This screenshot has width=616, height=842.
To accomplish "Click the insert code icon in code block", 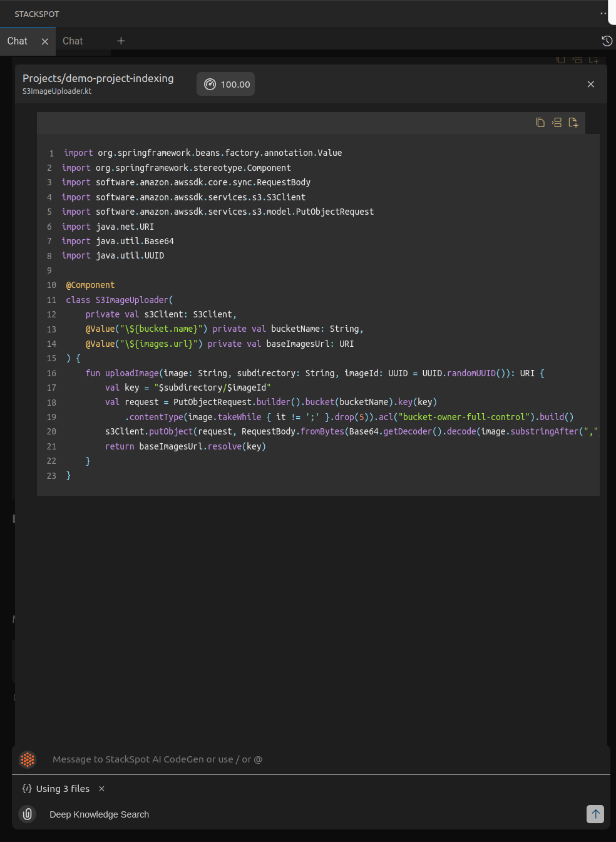I will click(x=557, y=123).
